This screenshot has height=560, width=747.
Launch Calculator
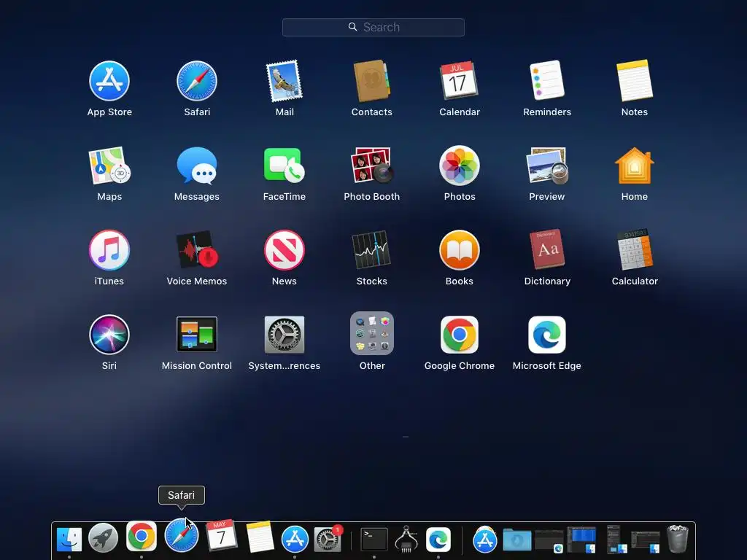635,250
